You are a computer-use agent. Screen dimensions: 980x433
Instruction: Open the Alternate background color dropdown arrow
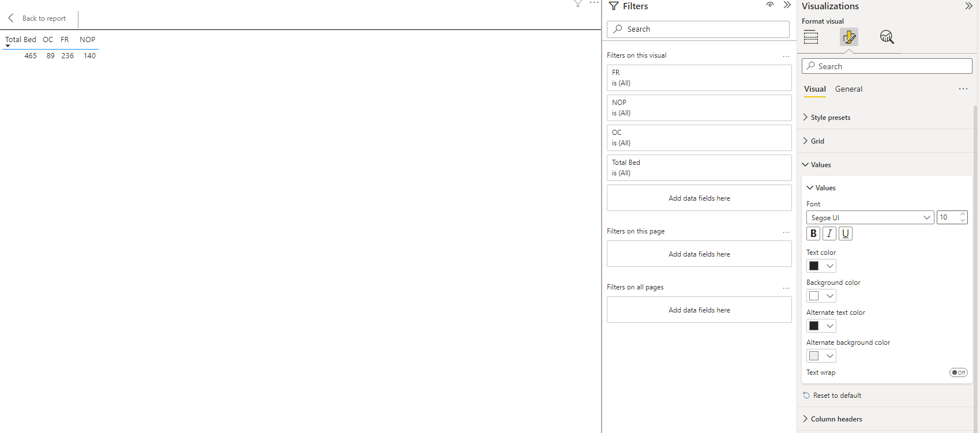pos(829,356)
